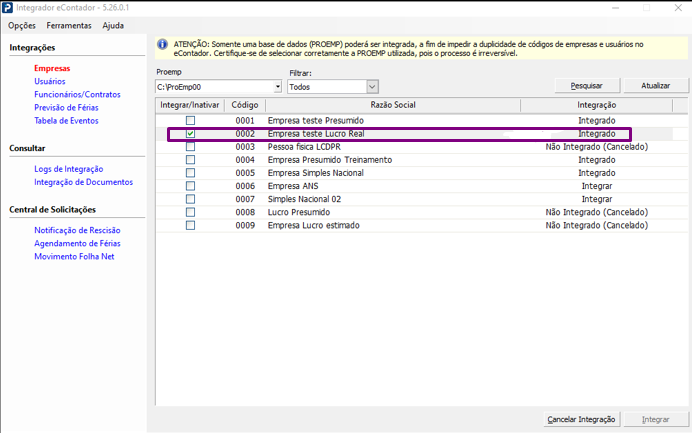The height and width of the screenshot is (433, 692).
Task: Click the Integrador eContador app icon in title bar
Action: 9,8
